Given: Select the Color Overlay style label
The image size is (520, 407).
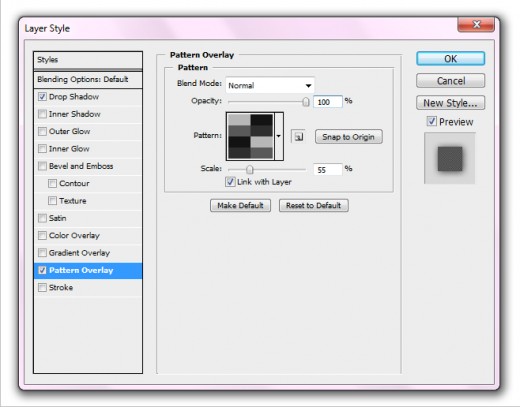Looking at the screenshot, I should pyautogui.click(x=74, y=235).
